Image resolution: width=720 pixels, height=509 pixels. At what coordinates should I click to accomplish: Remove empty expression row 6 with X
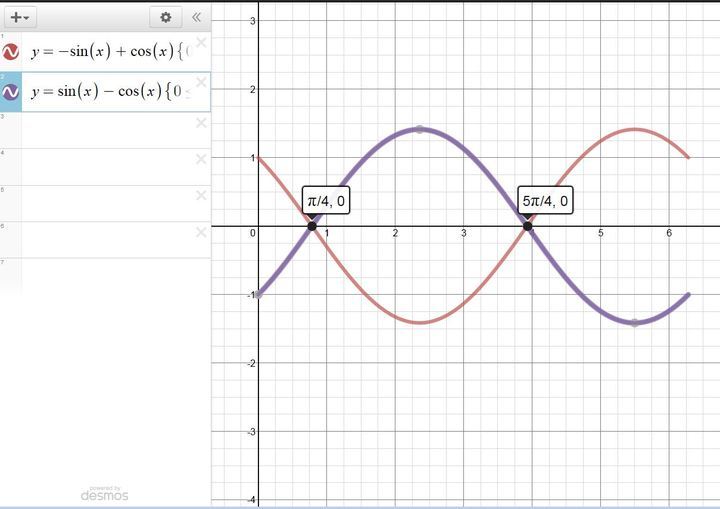tap(201, 232)
